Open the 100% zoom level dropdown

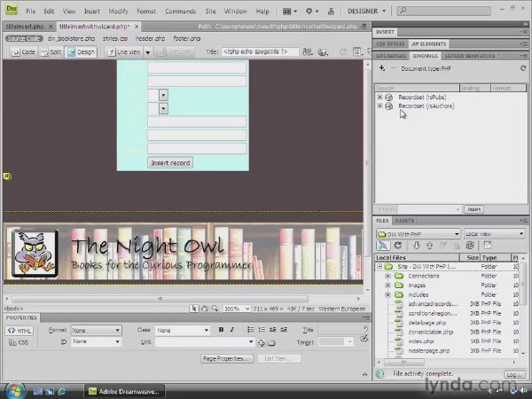pyautogui.click(x=237, y=309)
